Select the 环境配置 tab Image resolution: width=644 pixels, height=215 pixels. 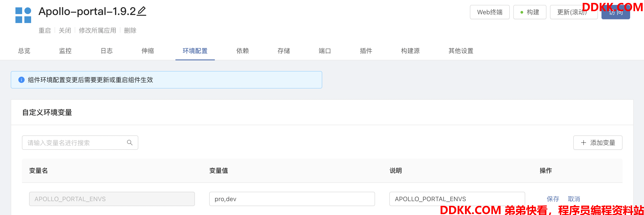click(195, 51)
